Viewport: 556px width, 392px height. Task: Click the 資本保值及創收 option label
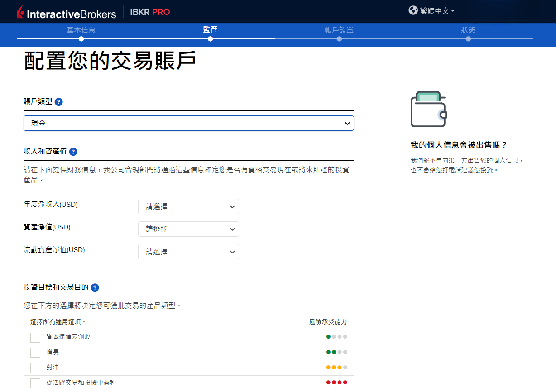coord(68,337)
